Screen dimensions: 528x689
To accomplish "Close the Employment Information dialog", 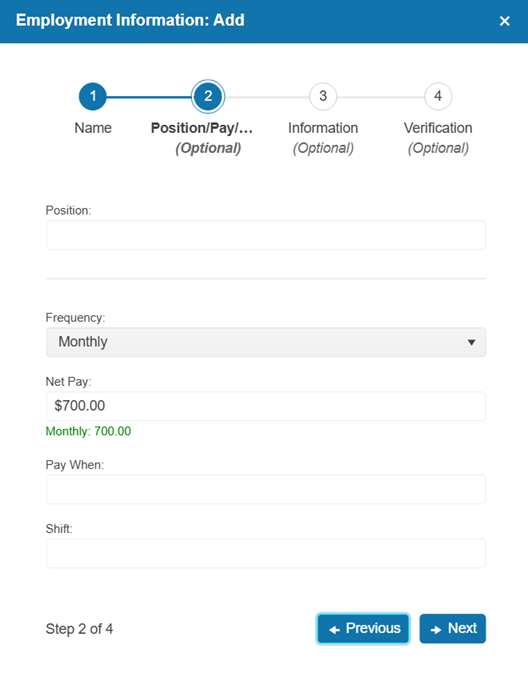I will pyautogui.click(x=505, y=21).
